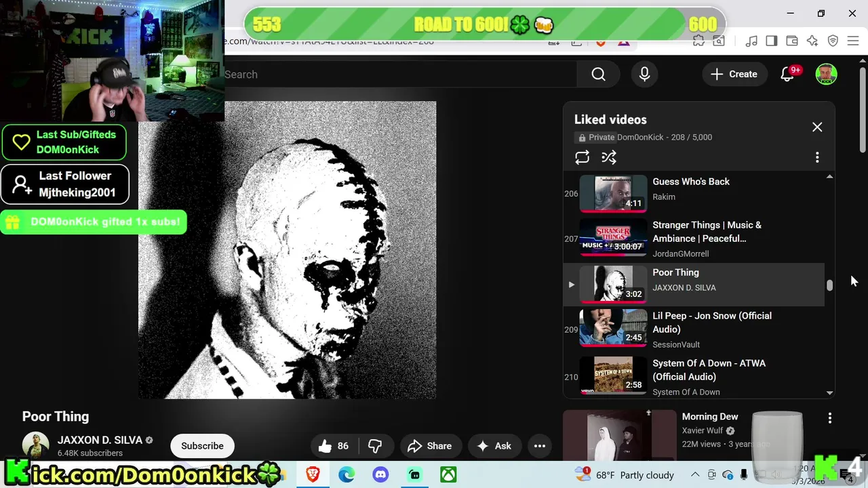Close the Liked videos playlist panel
868x488 pixels.
[817, 127]
